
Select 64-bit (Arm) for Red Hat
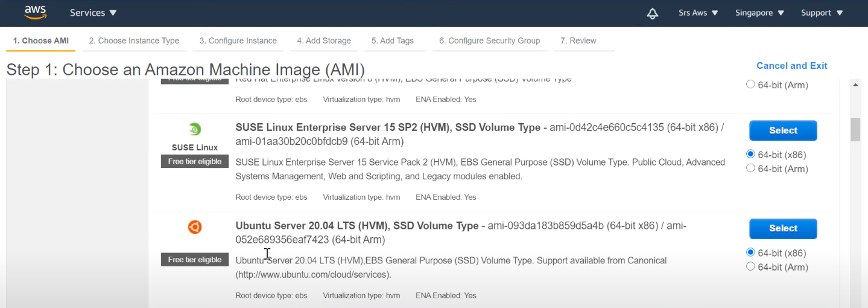750,85
